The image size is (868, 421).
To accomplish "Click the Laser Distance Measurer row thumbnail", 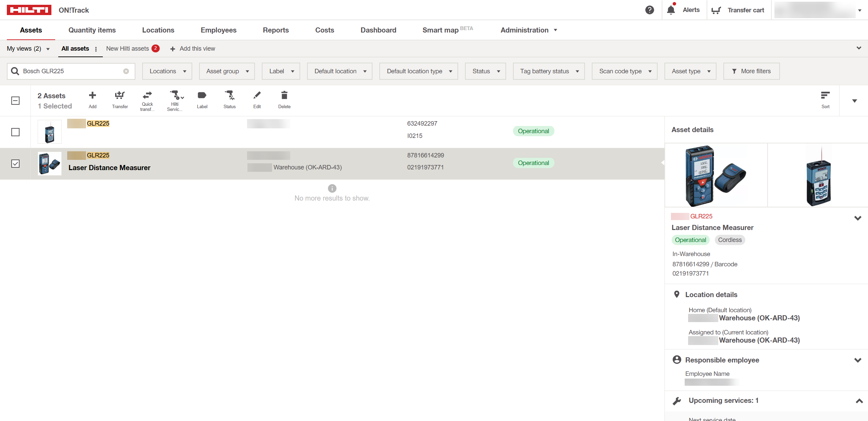I will [x=50, y=164].
